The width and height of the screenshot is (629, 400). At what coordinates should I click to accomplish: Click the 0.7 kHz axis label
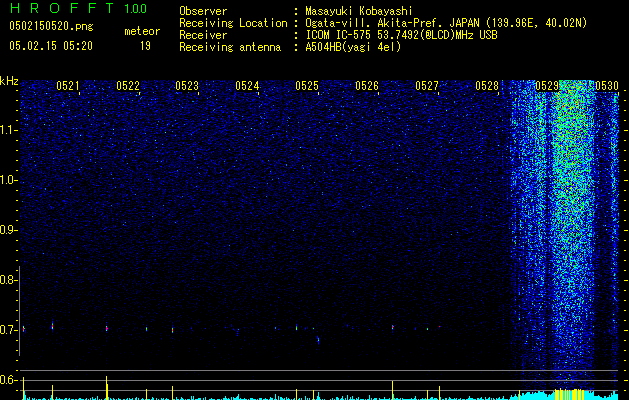point(8,330)
